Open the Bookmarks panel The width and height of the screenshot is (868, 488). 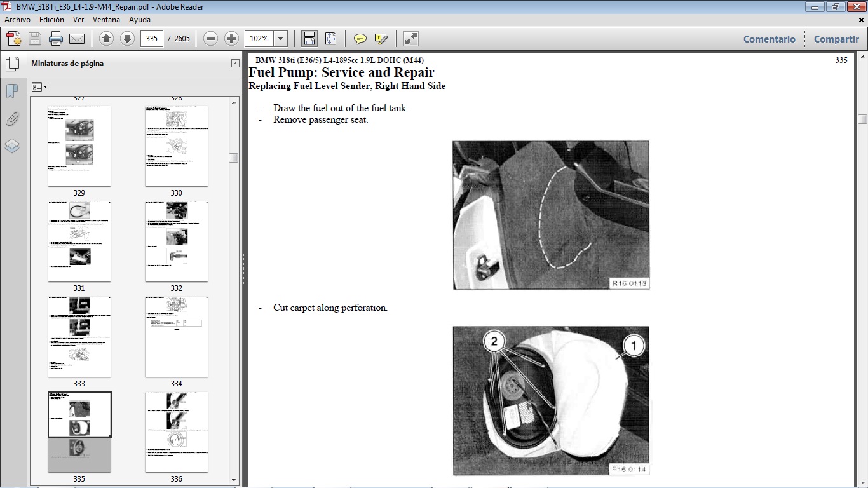point(12,91)
